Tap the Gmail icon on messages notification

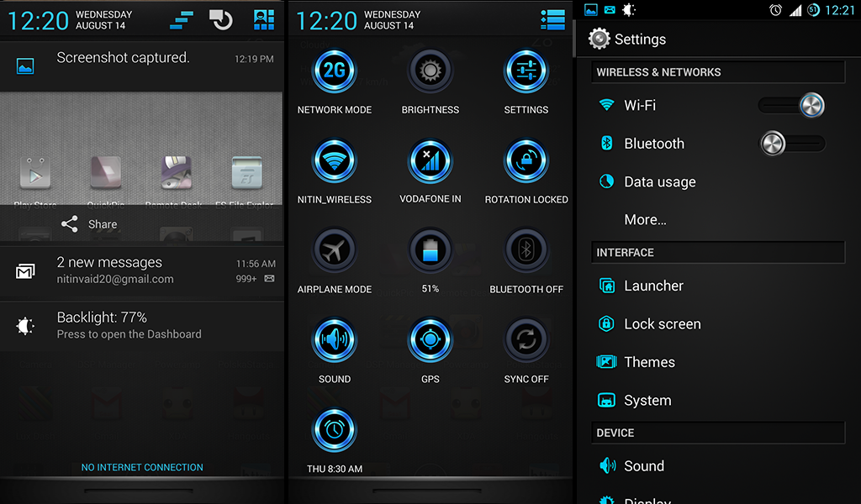point(25,271)
